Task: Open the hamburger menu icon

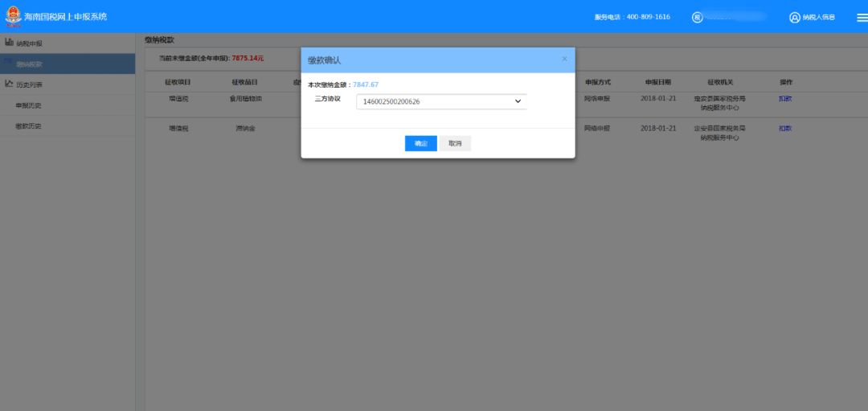Action: coord(862,18)
